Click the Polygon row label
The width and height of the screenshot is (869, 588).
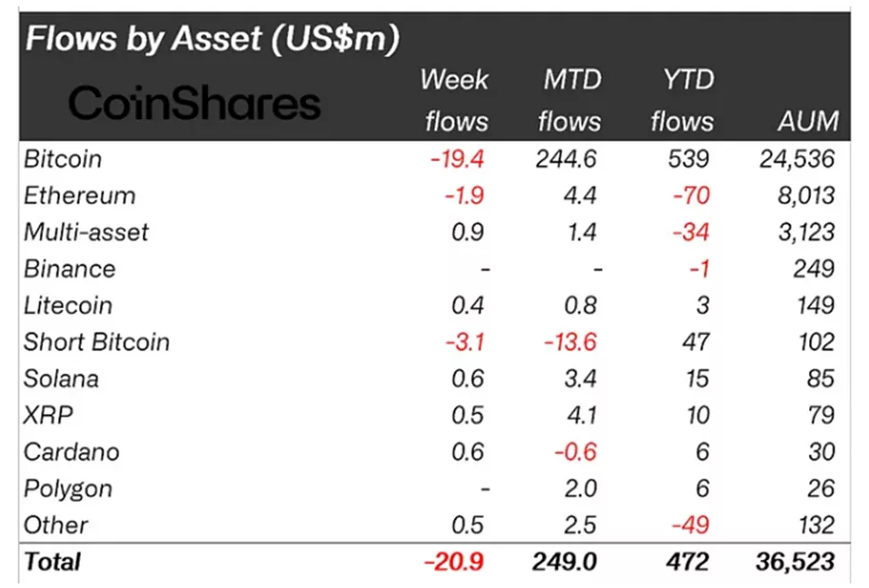(x=68, y=488)
